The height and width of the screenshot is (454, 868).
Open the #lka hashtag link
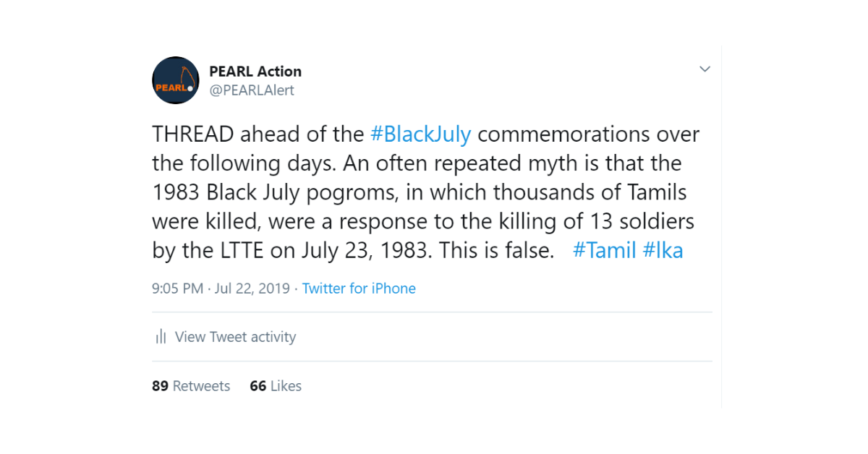point(663,250)
